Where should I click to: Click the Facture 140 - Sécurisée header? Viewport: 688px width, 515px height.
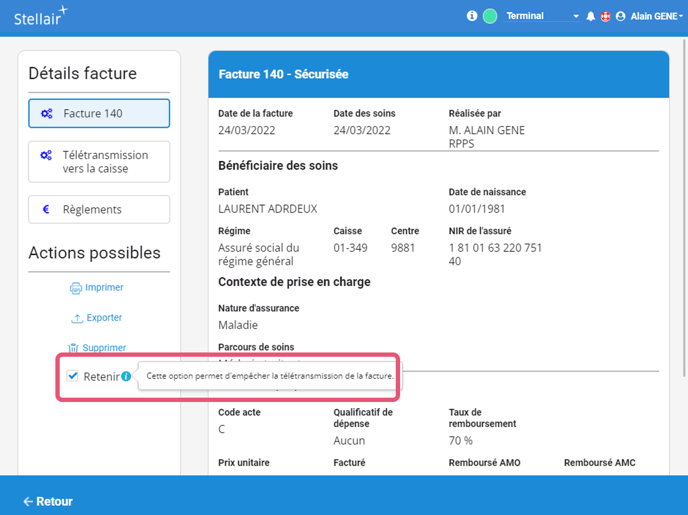pos(283,75)
